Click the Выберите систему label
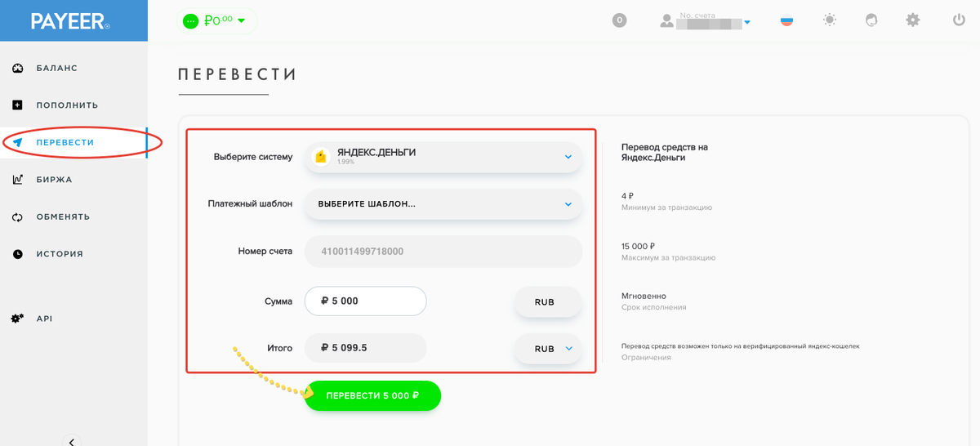 point(253,157)
